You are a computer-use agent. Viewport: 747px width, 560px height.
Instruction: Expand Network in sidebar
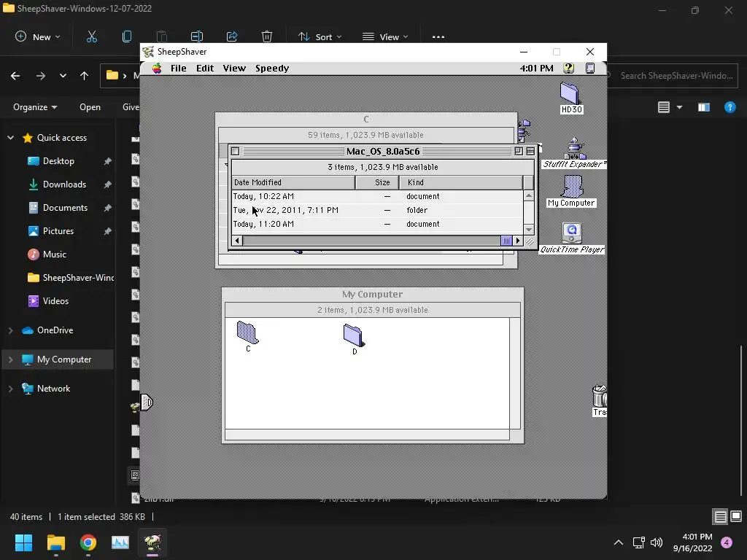pos(10,389)
